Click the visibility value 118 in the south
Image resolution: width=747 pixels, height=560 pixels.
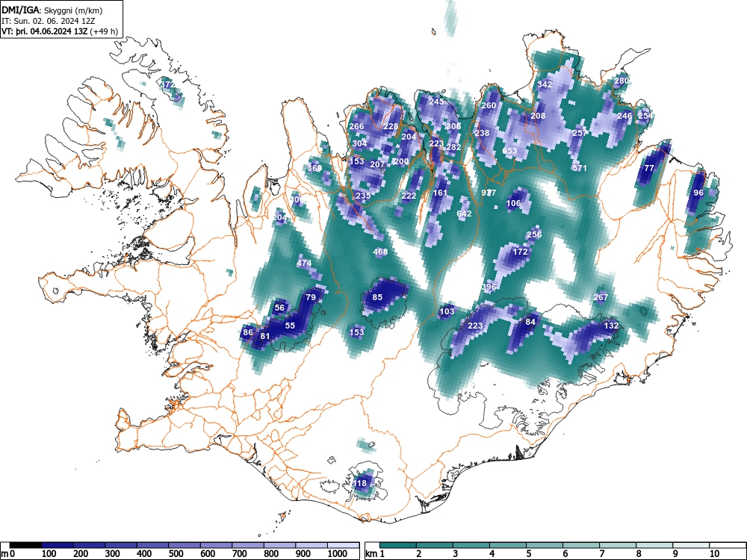(360, 483)
